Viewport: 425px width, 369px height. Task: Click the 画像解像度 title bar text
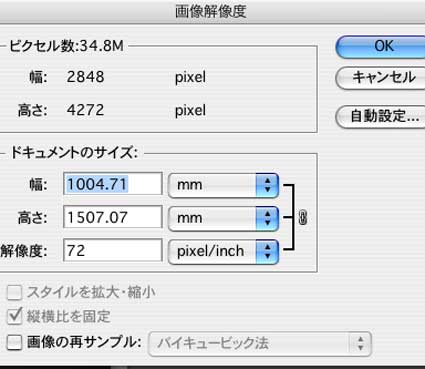pos(210,12)
